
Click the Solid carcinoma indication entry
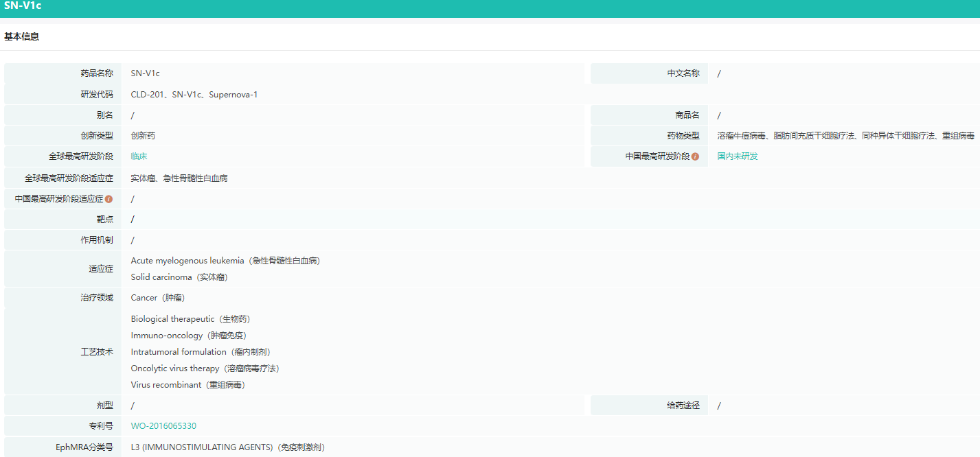coord(179,277)
